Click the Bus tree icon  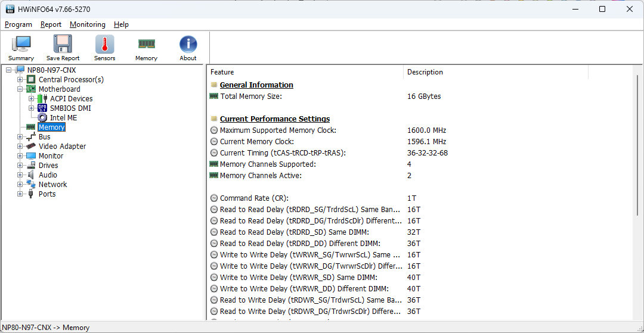tap(31, 137)
